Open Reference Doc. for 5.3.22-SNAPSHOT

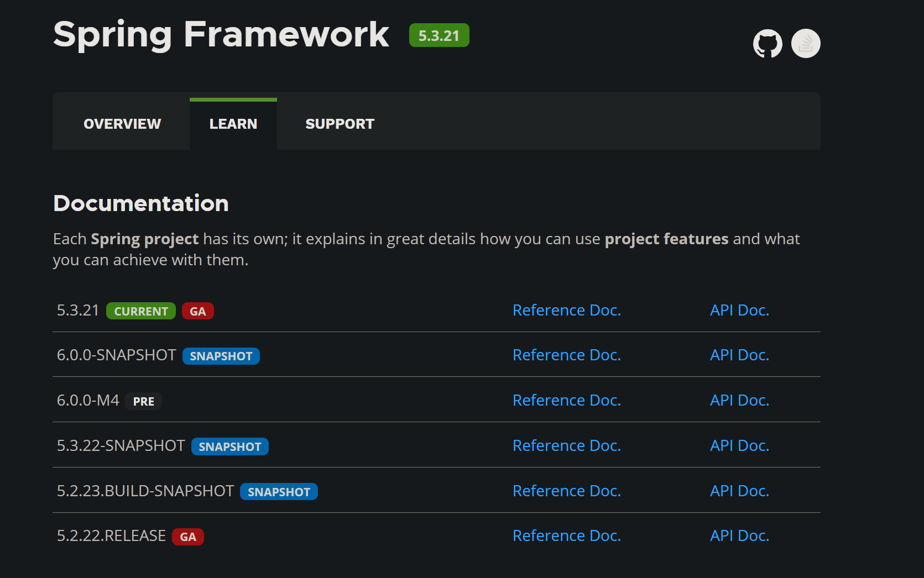point(567,445)
